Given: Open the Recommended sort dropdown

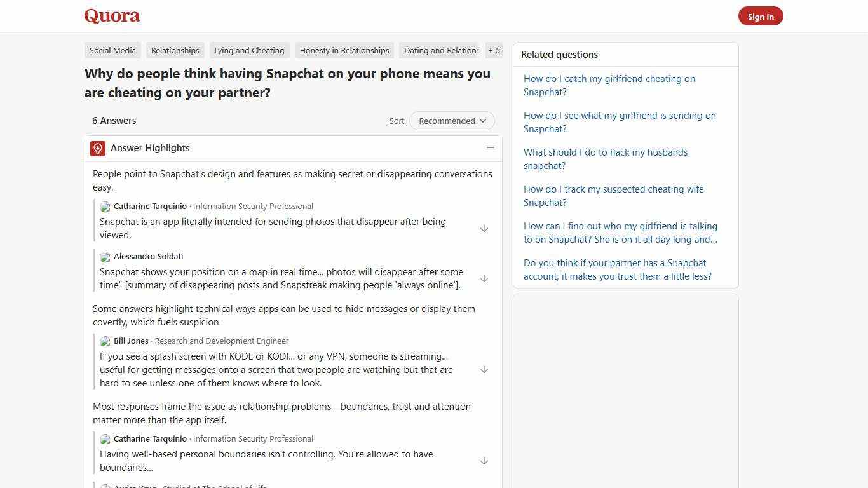Looking at the screenshot, I should tap(452, 121).
